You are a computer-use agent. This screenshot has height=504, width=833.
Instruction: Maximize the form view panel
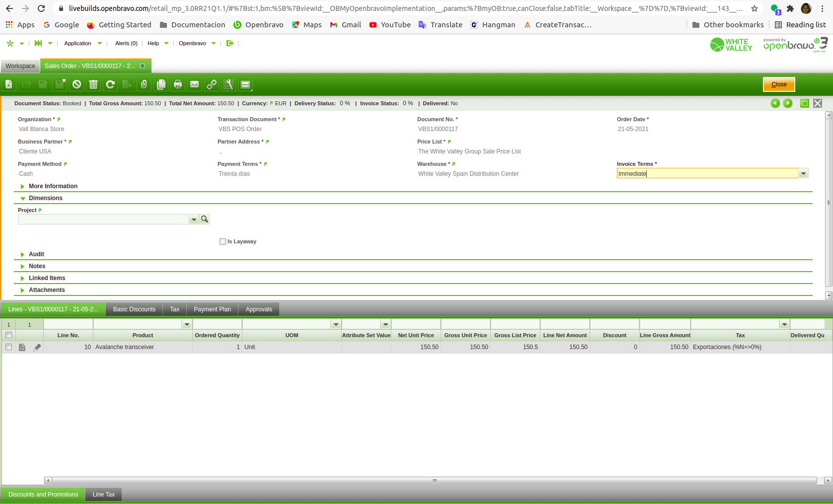(805, 103)
